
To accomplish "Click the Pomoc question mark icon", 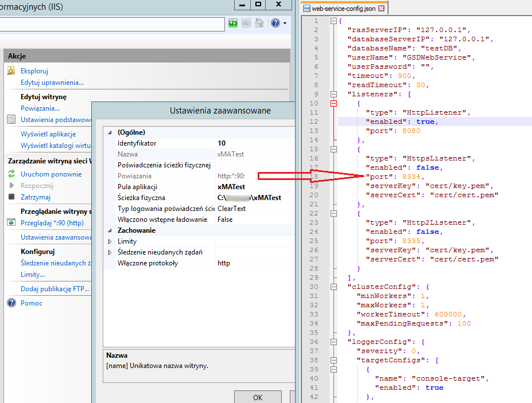I will click(11, 303).
